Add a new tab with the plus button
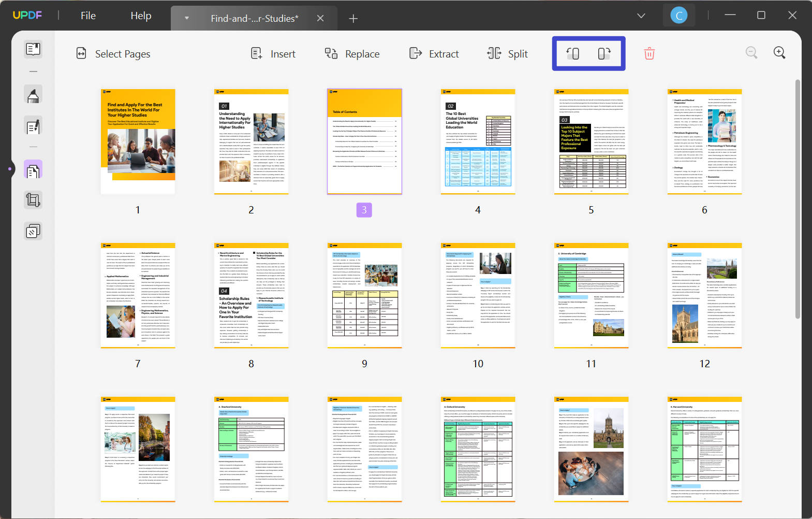Viewport: 812px width, 519px height. (353, 19)
